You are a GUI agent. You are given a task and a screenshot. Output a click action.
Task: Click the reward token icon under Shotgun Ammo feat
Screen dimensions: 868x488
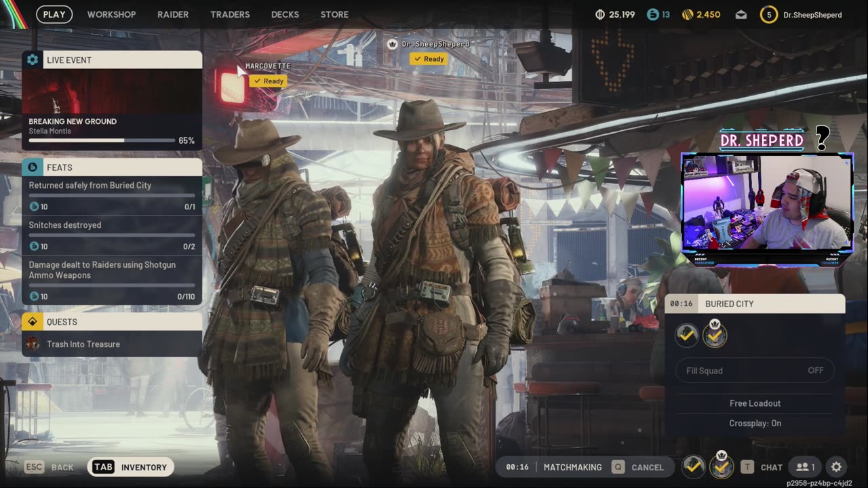[x=34, y=296]
